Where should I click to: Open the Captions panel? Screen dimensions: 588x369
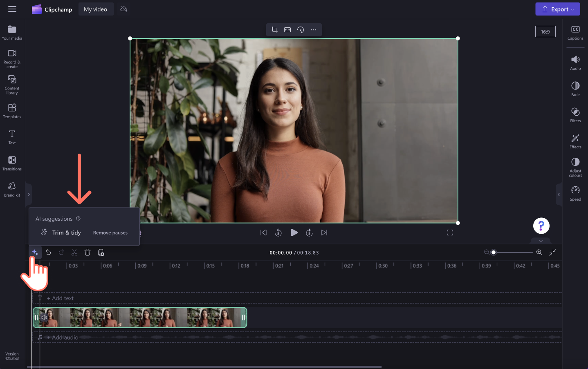point(575,33)
